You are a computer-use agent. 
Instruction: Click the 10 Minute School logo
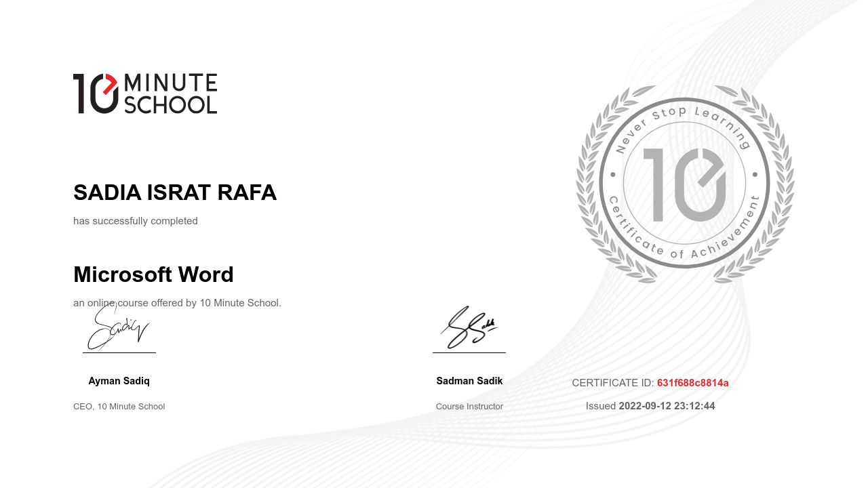[x=145, y=94]
